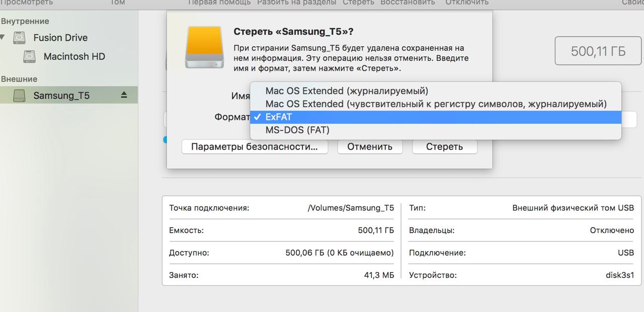Select Macintosh HD in the sidebar
This screenshot has width=644, height=312.
pyautogui.click(x=74, y=56)
